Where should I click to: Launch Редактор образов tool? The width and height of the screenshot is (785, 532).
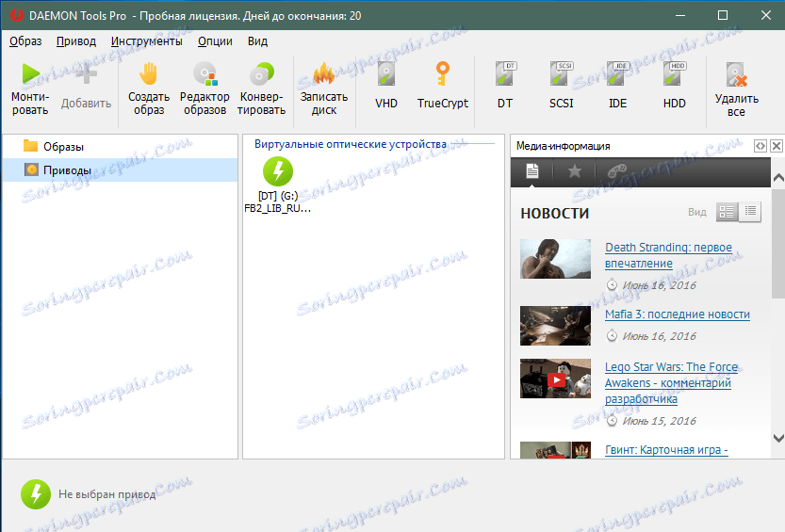tap(204, 74)
